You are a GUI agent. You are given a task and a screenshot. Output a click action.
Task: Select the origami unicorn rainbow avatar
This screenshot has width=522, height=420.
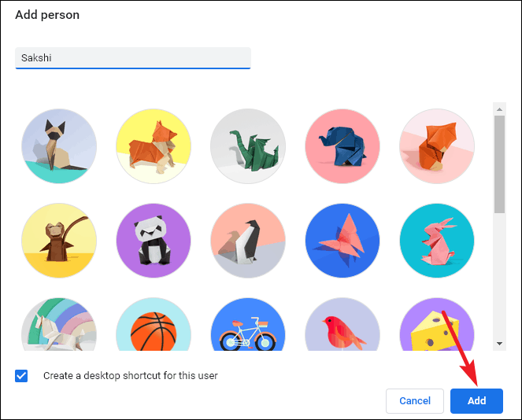(59, 324)
